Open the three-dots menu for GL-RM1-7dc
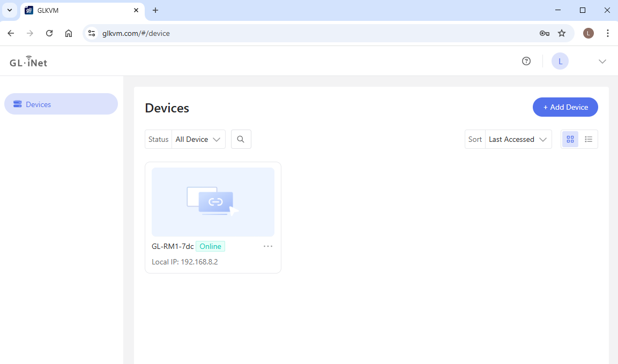618x364 pixels. click(x=268, y=246)
